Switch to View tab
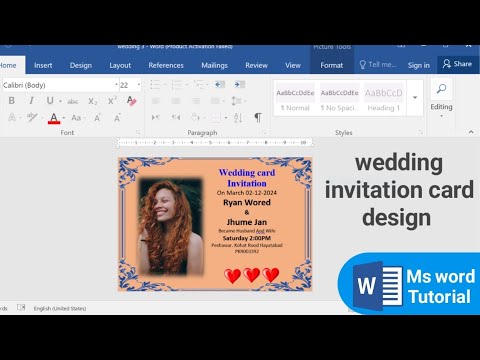This screenshot has width=480, height=360. 293,65
